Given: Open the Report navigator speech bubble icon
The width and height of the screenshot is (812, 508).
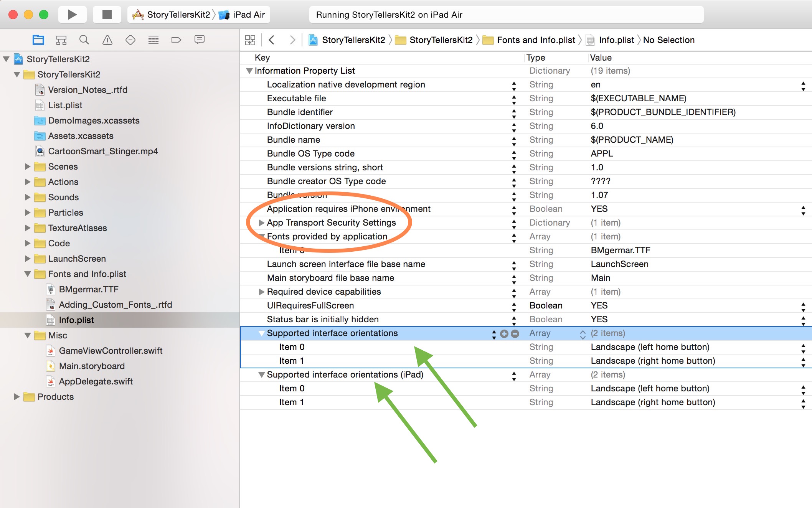Looking at the screenshot, I should click(199, 40).
